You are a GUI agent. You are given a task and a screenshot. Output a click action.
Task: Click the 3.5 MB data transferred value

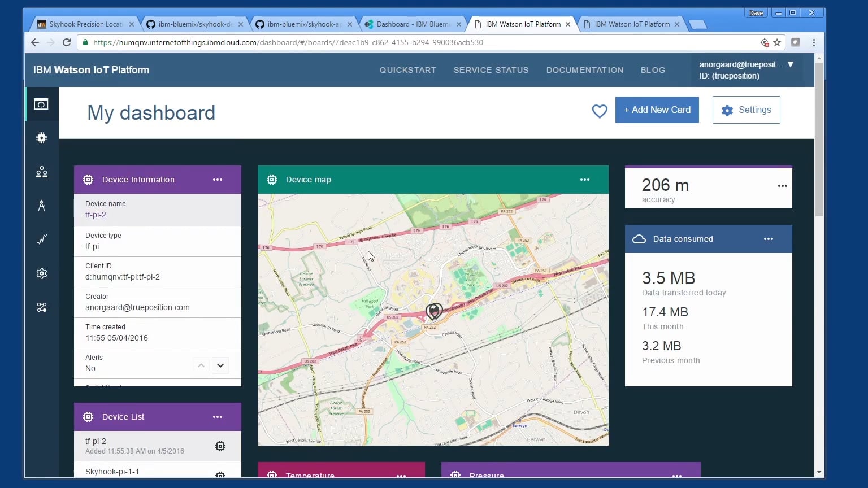[x=669, y=278]
